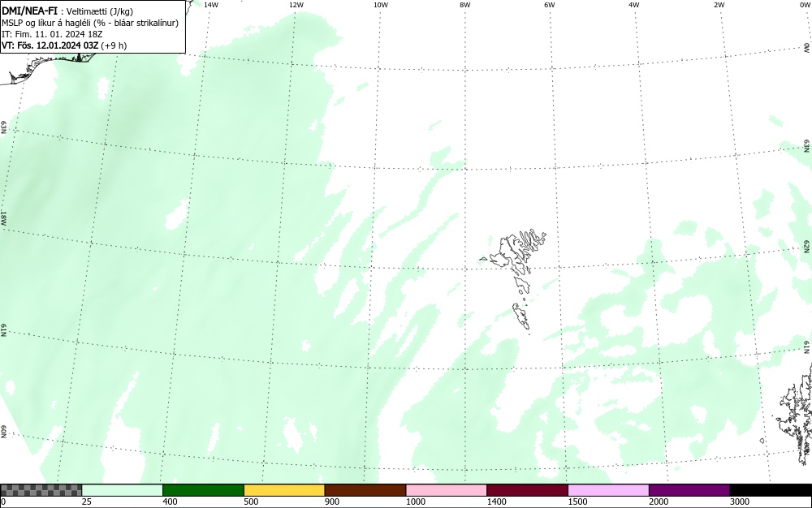Image resolution: width=812 pixels, height=508 pixels.
Task: Click the 12W longitude label
Action: click(x=296, y=5)
